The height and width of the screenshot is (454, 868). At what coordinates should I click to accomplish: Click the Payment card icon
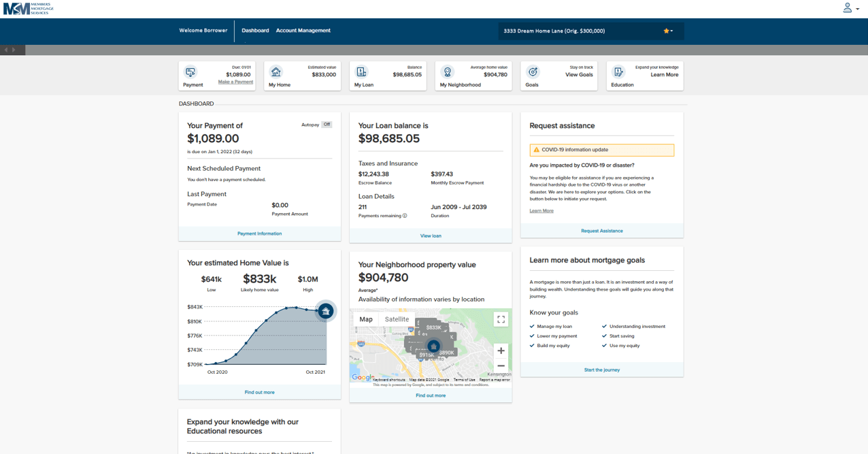pos(190,71)
